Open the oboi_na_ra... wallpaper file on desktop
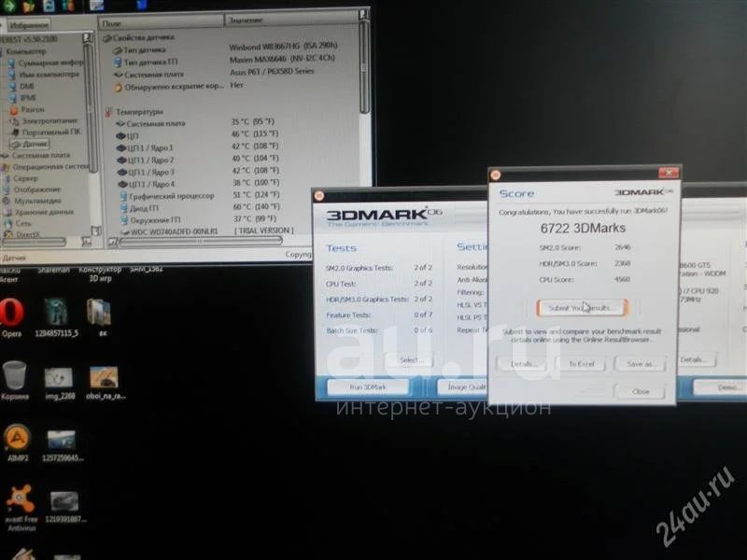The height and width of the screenshot is (560, 747). 104,383
